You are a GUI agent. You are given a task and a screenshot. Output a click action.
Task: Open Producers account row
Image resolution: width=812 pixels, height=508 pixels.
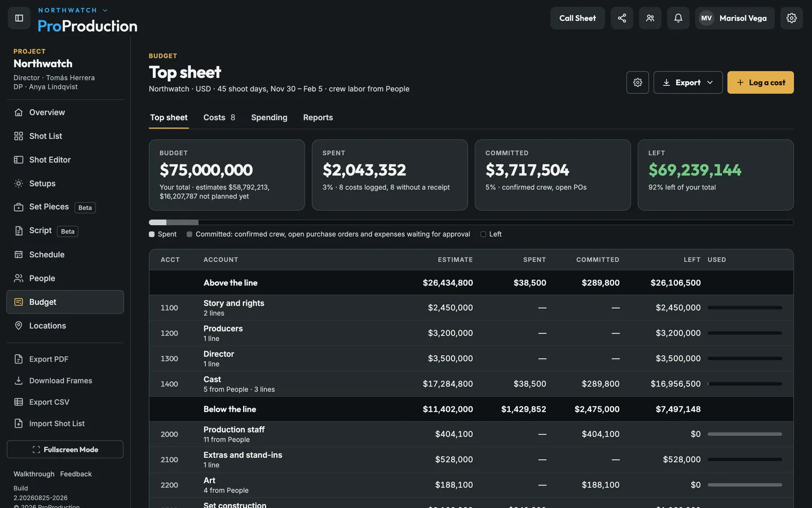point(471,333)
